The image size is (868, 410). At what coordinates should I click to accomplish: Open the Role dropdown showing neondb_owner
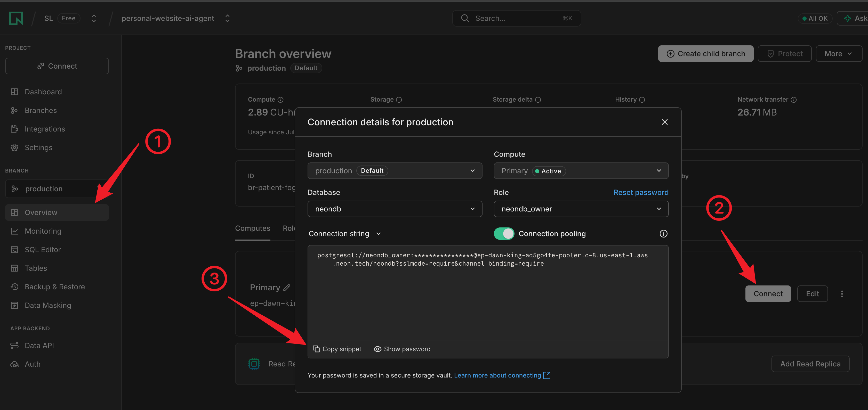click(x=581, y=209)
